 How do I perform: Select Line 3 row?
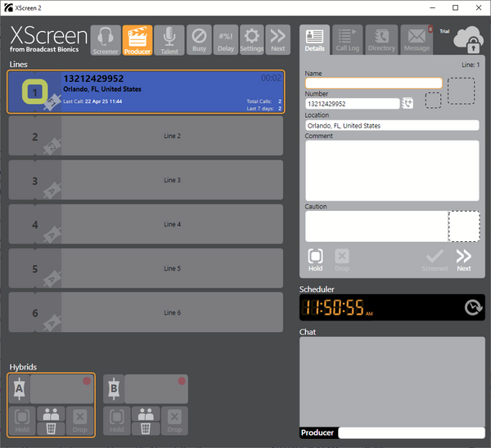pos(146,180)
